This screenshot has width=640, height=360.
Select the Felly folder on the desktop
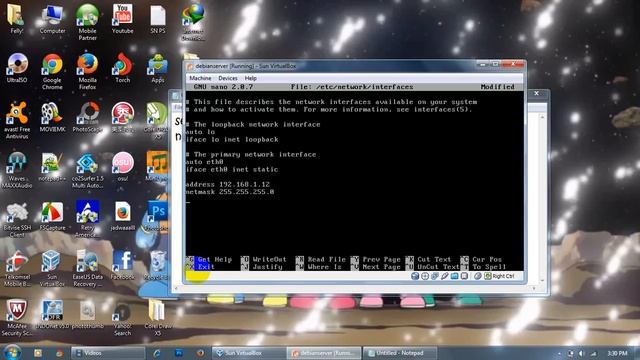pyautogui.click(x=17, y=19)
